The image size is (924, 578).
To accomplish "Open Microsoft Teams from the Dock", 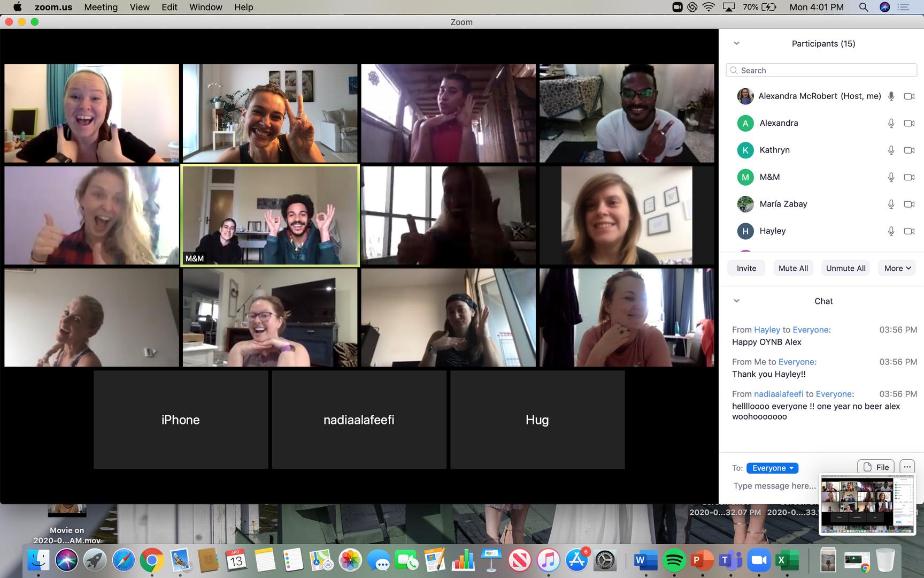I will pos(730,560).
